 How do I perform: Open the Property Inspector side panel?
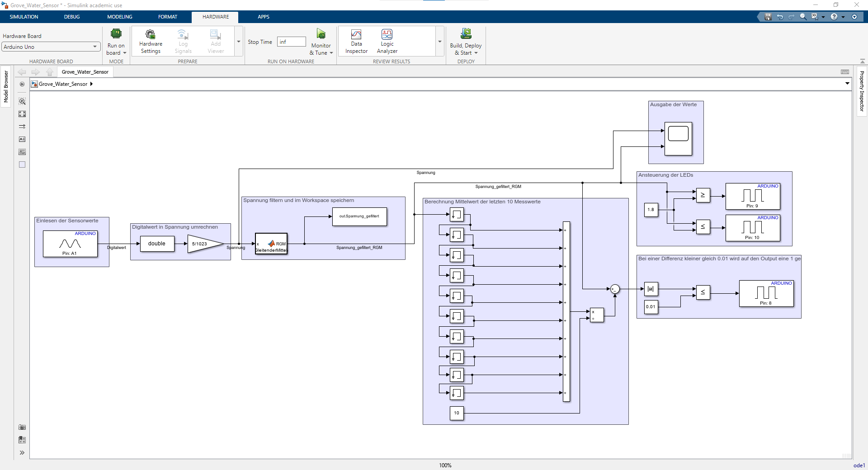tap(862, 91)
